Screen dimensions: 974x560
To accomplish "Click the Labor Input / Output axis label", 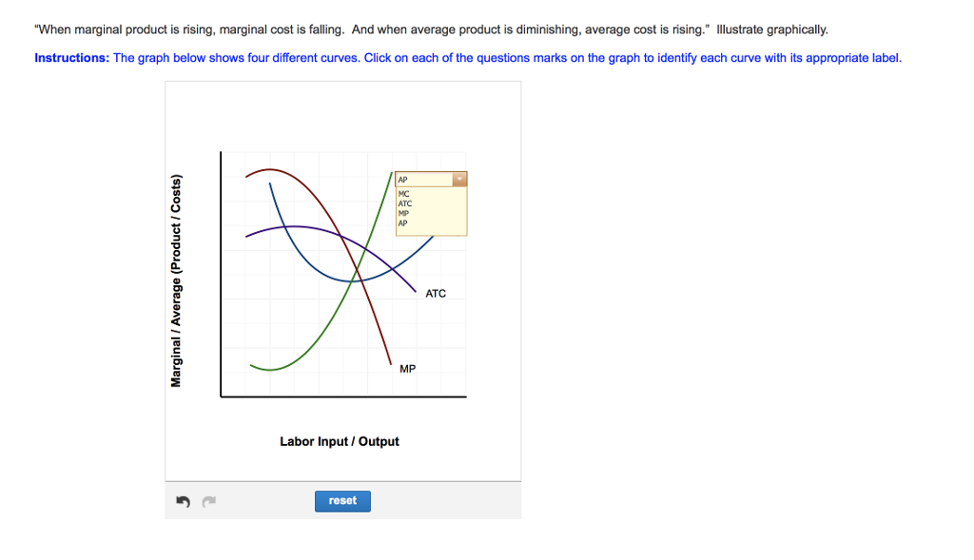I will click(x=340, y=441).
